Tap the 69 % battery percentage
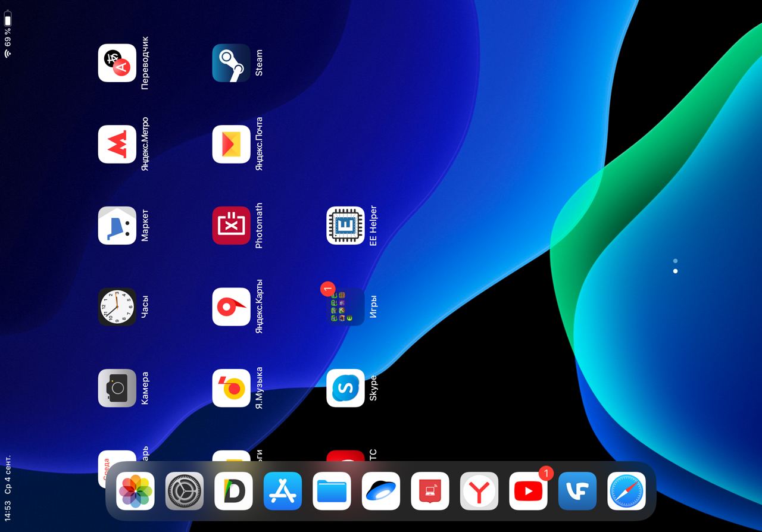The width and height of the screenshot is (762, 532). [x=8, y=37]
